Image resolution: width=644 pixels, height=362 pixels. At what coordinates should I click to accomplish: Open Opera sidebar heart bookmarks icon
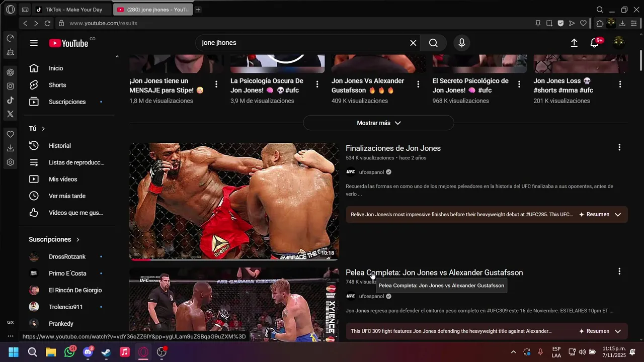[x=10, y=134]
